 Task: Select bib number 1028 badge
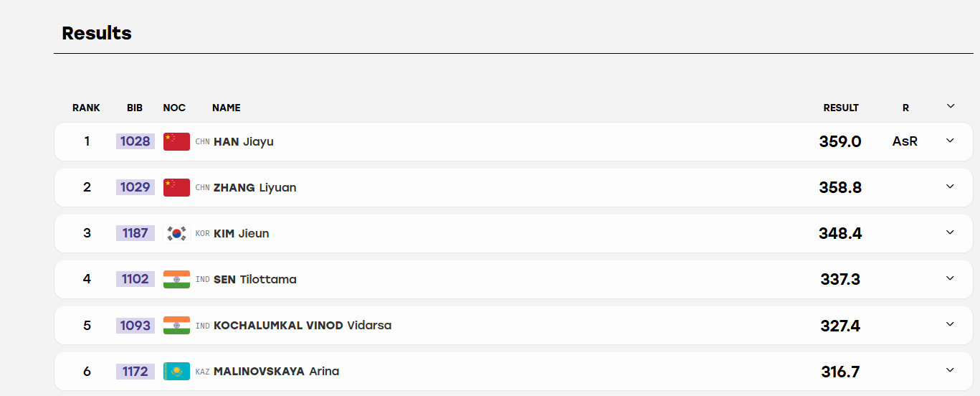(x=135, y=141)
